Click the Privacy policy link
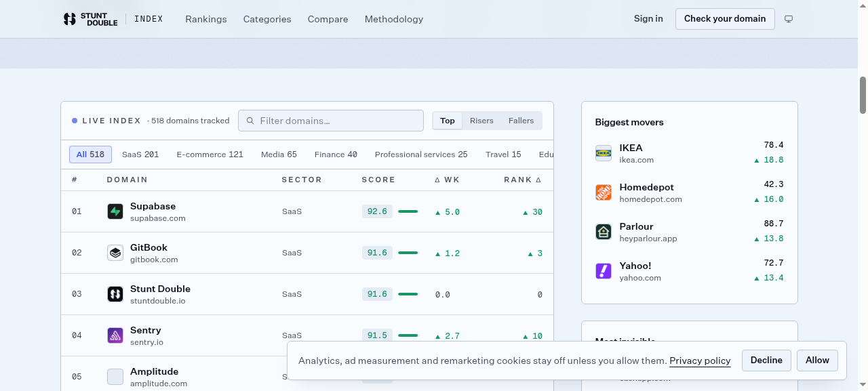Viewport: 868px width, 391px height. tap(700, 361)
